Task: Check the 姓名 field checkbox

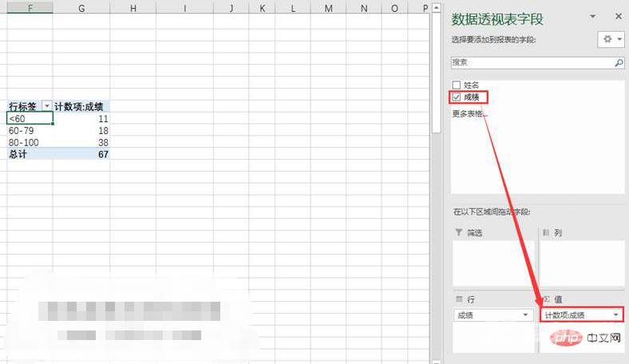Action: (457, 85)
